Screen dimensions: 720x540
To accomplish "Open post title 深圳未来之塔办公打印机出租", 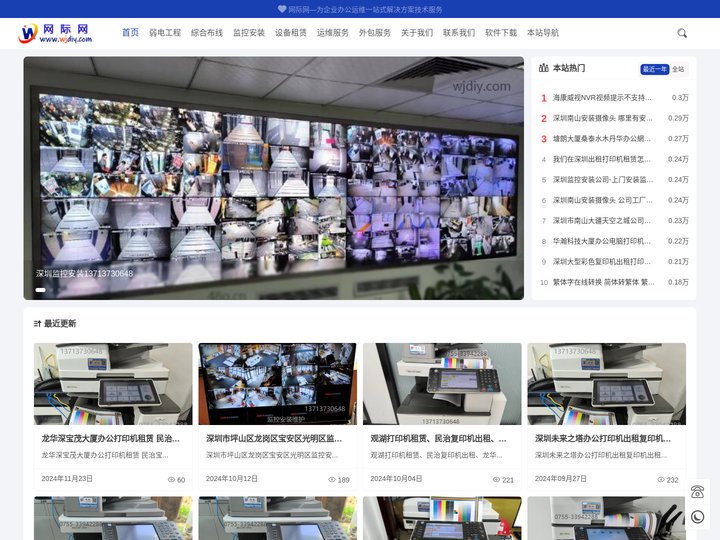I will 603,439.
